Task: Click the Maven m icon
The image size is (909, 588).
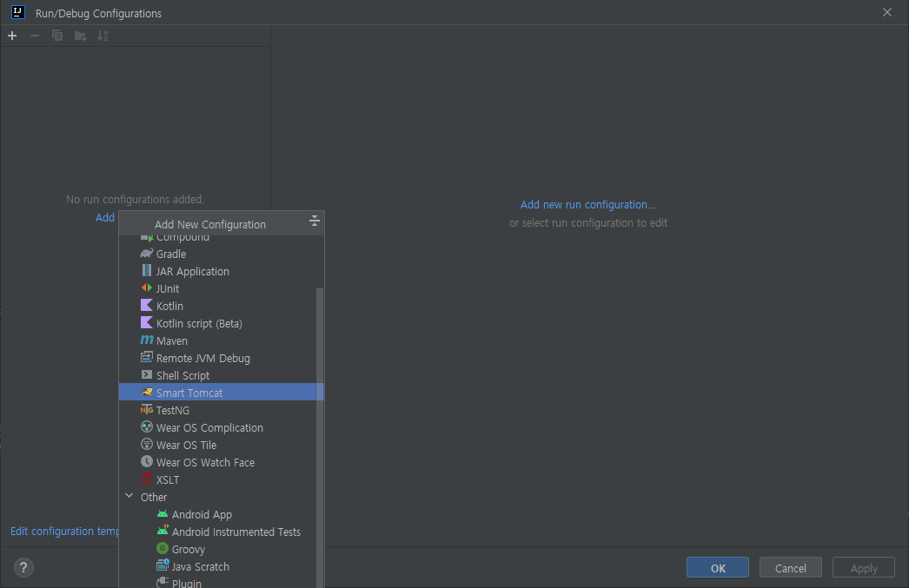Action: click(x=147, y=340)
